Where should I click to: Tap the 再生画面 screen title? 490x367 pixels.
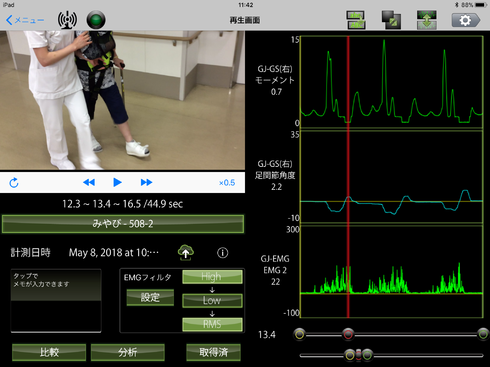click(x=245, y=20)
